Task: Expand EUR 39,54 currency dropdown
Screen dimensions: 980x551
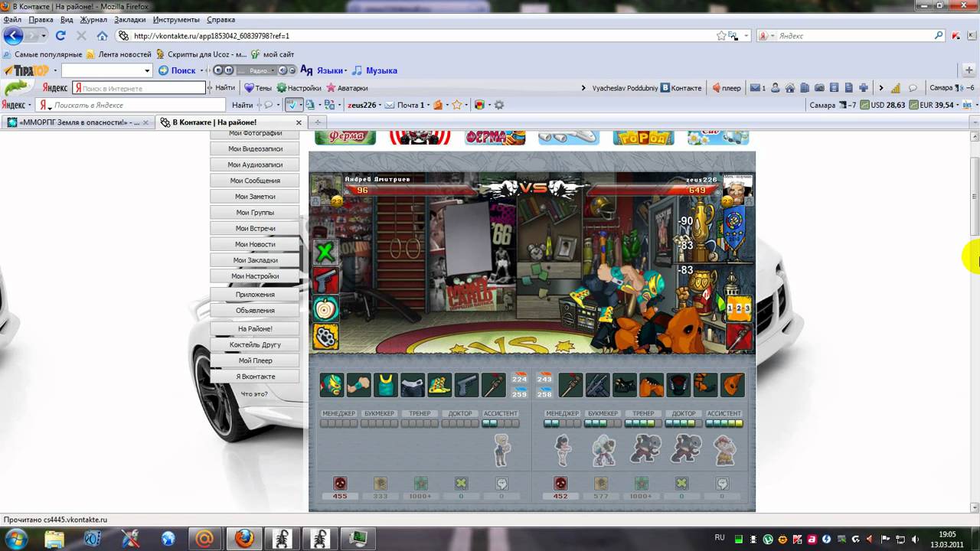Action: pos(959,105)
